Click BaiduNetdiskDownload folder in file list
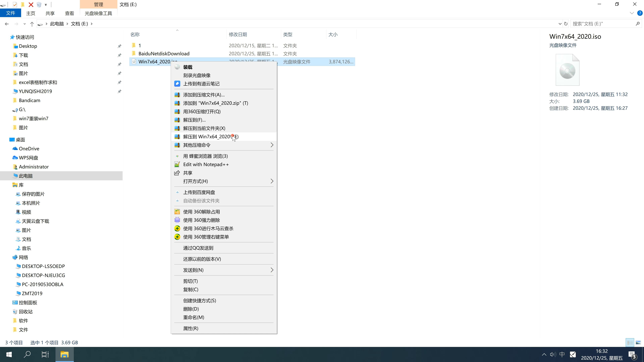Viewport: 644px width, 362px height. 164,53
